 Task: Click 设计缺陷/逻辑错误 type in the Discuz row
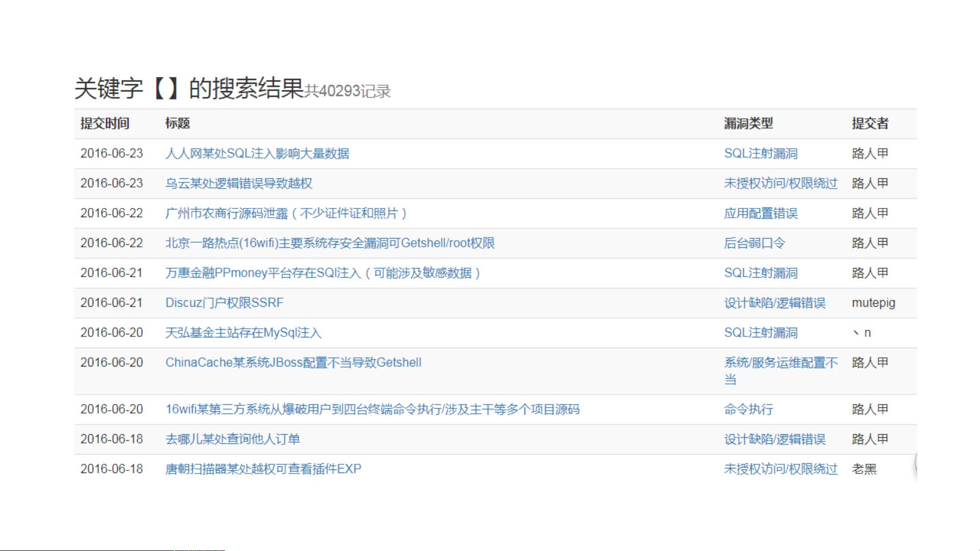click(x=774, y=303)
